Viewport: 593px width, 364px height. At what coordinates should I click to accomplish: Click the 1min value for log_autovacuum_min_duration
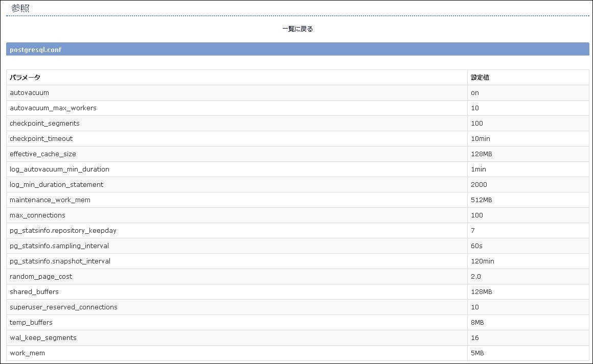(478, 169)
